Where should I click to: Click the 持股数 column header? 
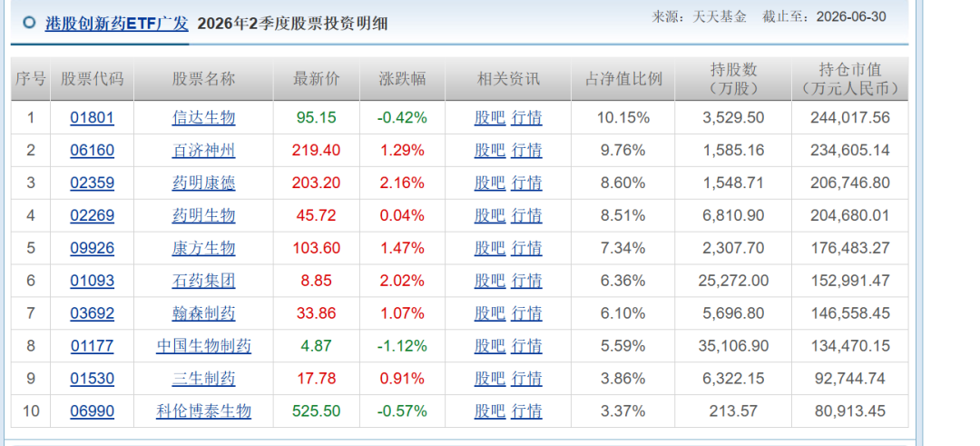[733, 79]
